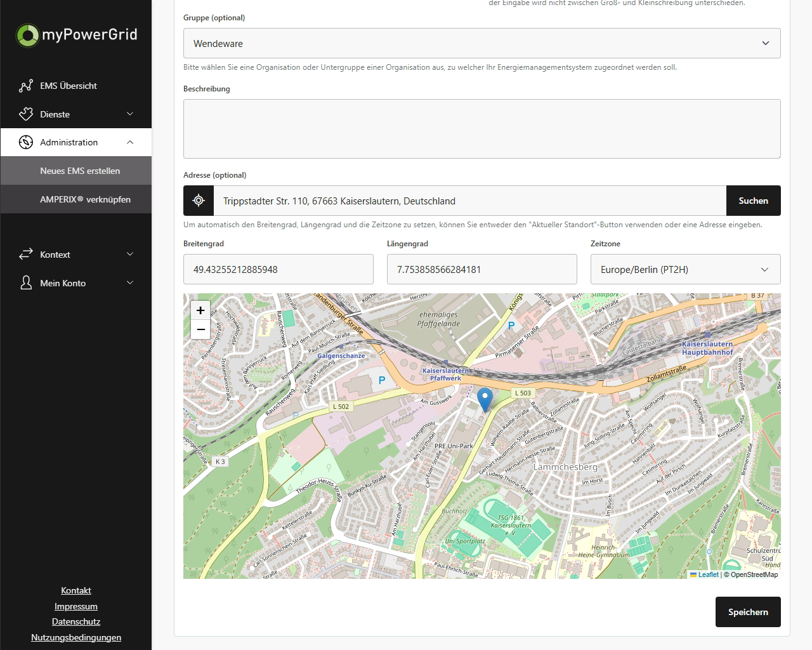Open the Nutzungsbedingungen link
812x650 pixels.
(x=76, y=637)
